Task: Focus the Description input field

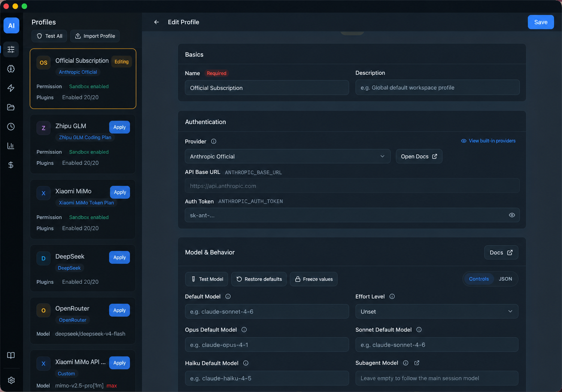Action: (437, 88)
